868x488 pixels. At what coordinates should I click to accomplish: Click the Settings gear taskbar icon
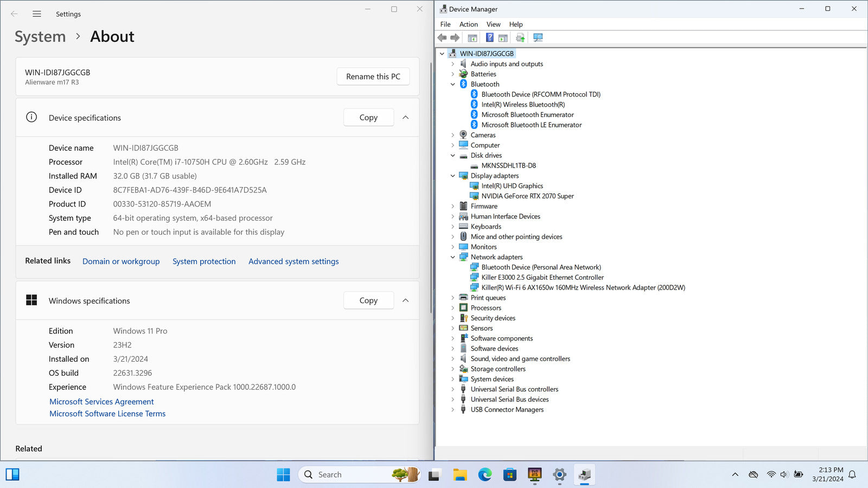coord(559,474)
